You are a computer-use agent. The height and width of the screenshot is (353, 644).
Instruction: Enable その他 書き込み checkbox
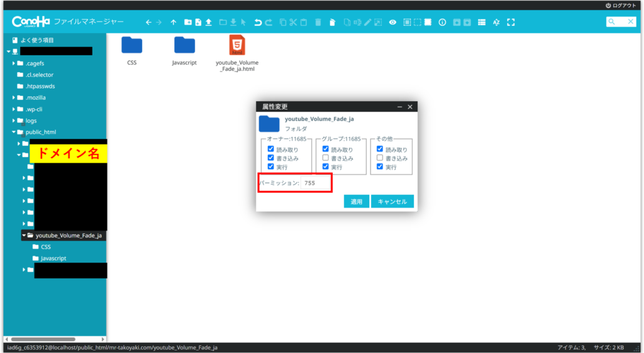pyautogui.click(x=380, y=158)
